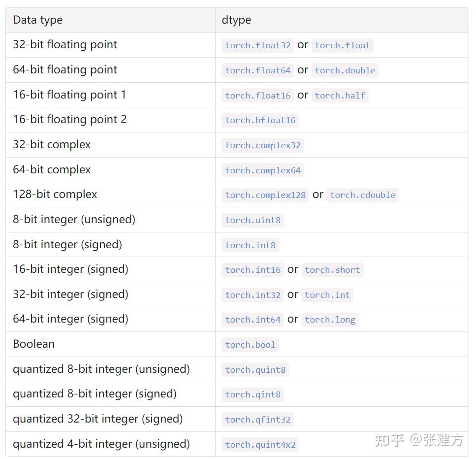Open the torch.double code link
476x459 pixels.
point(345,70)
